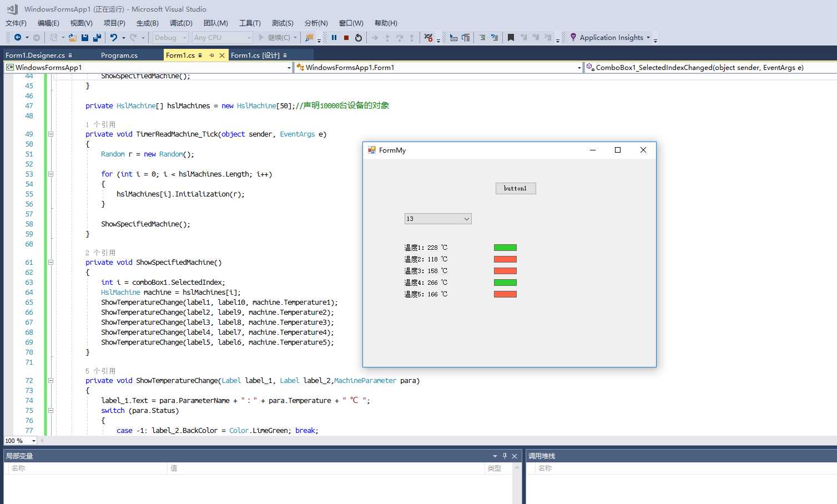Uncomment the selected lines
This screenshot has height=504, width=837.
[x=495, y=38]
